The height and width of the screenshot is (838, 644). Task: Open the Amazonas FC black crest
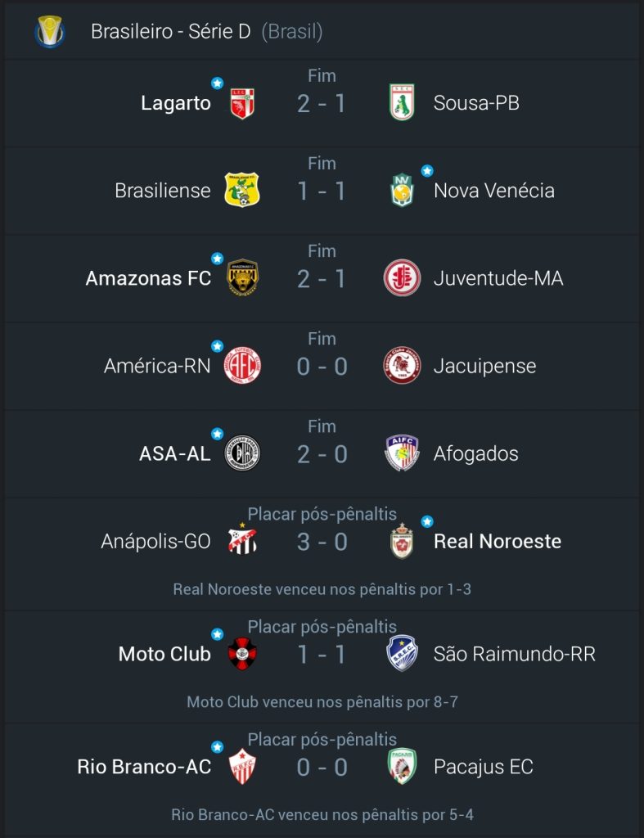(243, 278)
